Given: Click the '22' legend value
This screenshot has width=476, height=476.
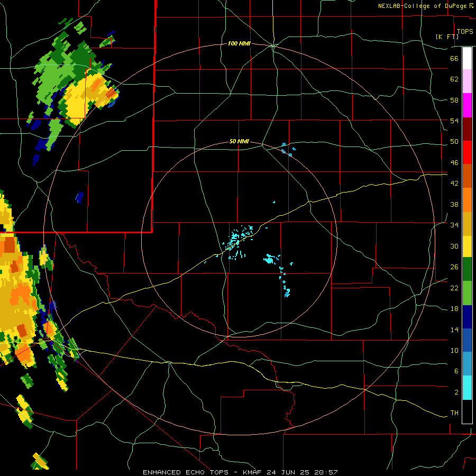Looking at the screenshot, I should point(454,288).
